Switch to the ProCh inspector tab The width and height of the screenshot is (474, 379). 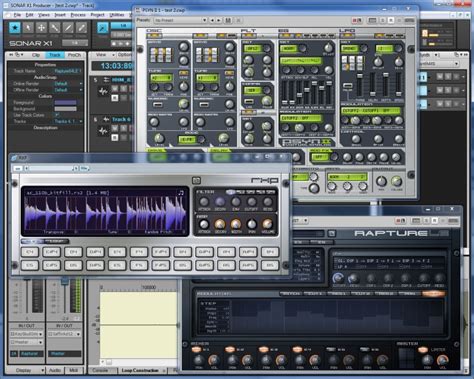(74, 55)
